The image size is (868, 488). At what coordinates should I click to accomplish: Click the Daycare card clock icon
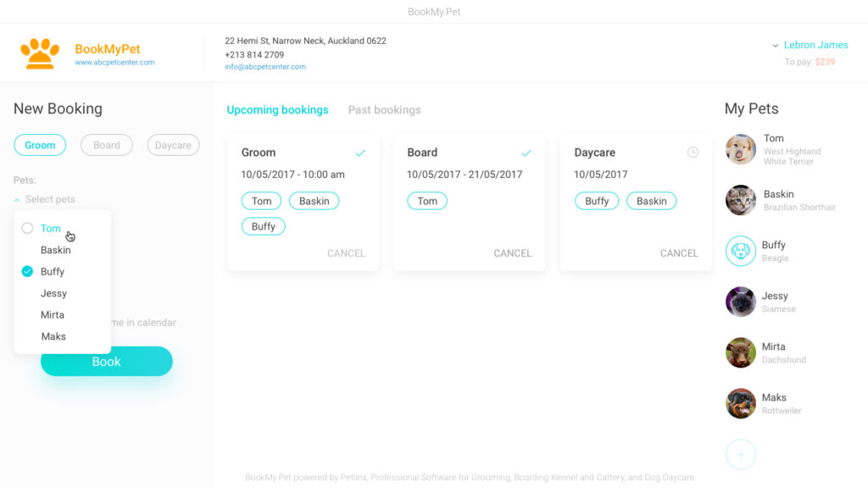point(693,152)
